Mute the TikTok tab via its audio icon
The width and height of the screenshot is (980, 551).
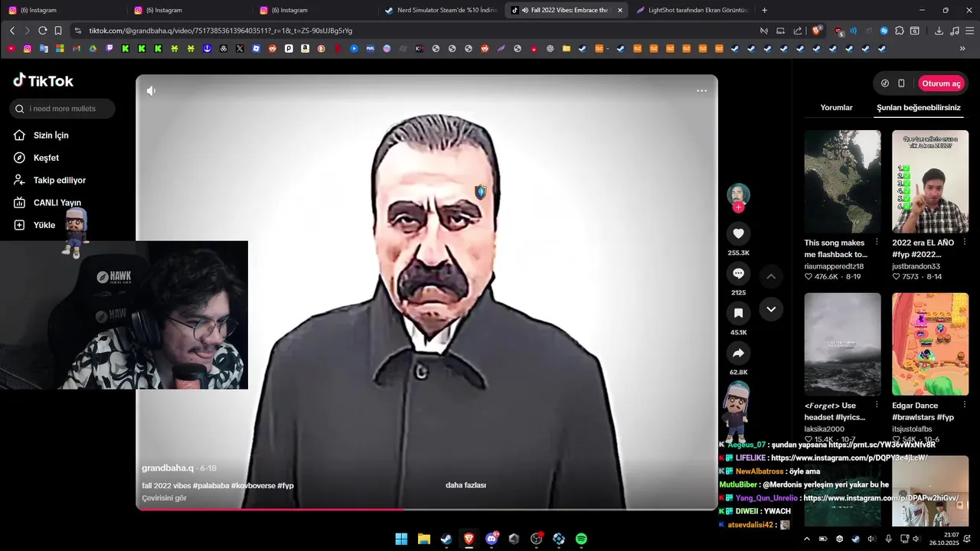click(x=524, y=10)
